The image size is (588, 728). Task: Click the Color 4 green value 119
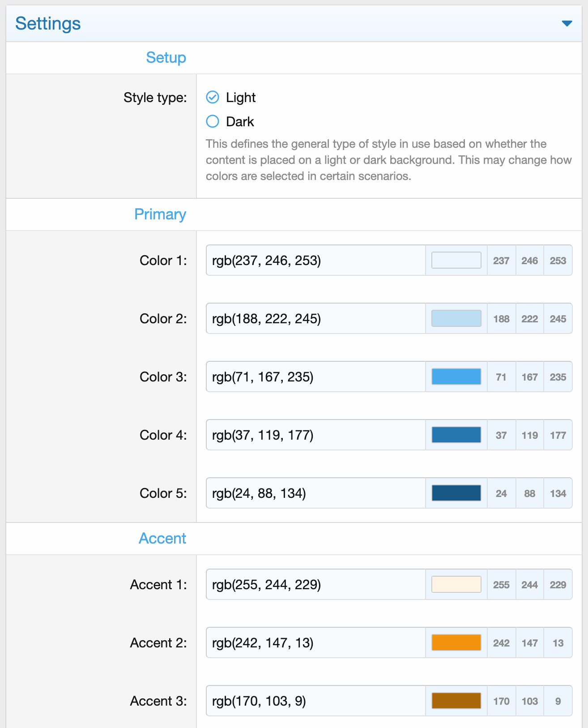point(529,435)
